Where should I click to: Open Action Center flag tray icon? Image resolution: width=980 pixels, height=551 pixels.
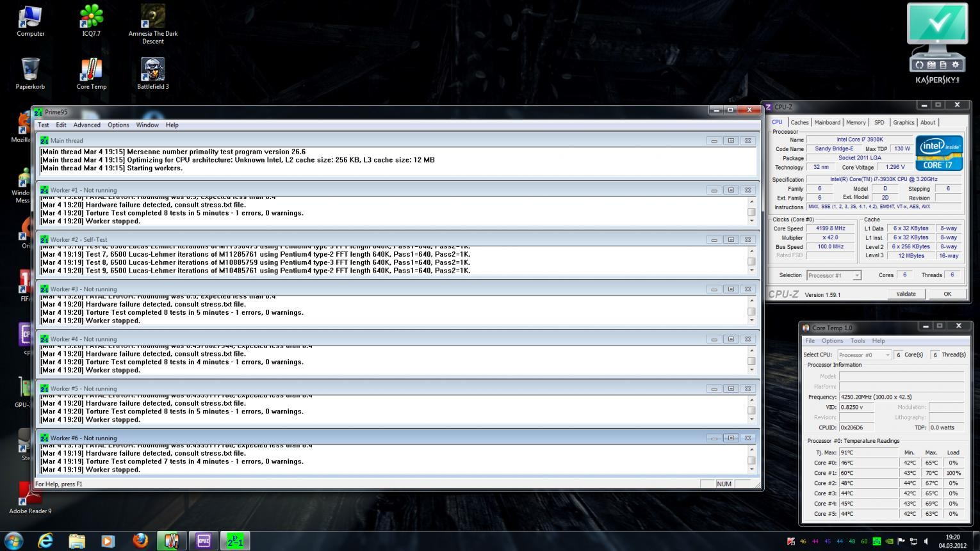pos(901,541)
